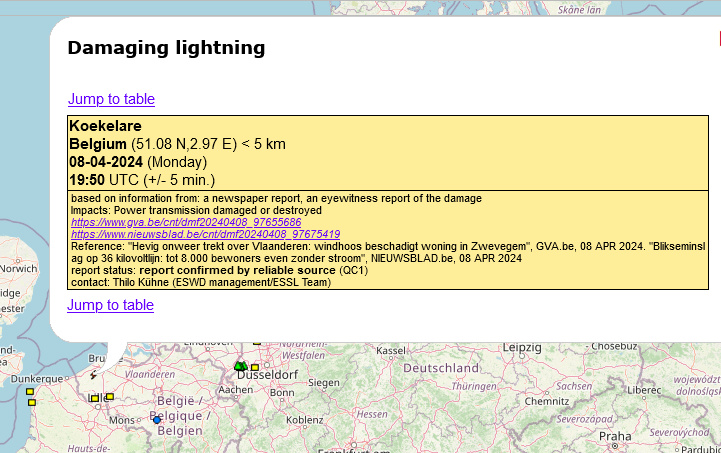Click "report confirmed by reliable source" status

pyautogui.click(x=237, y=270)
